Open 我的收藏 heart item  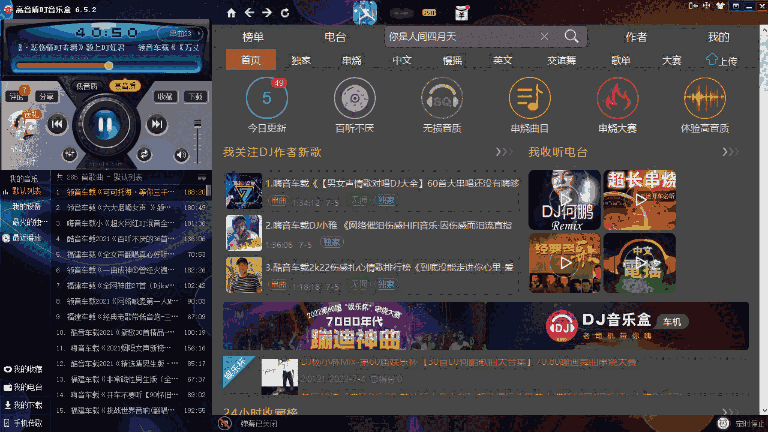[x=23, y=369]
